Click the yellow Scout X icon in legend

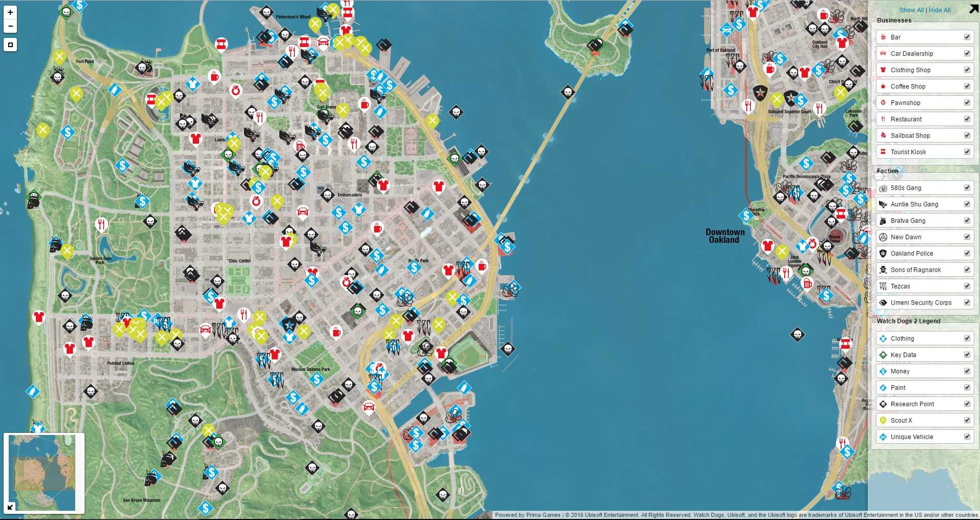click(883, 421)
